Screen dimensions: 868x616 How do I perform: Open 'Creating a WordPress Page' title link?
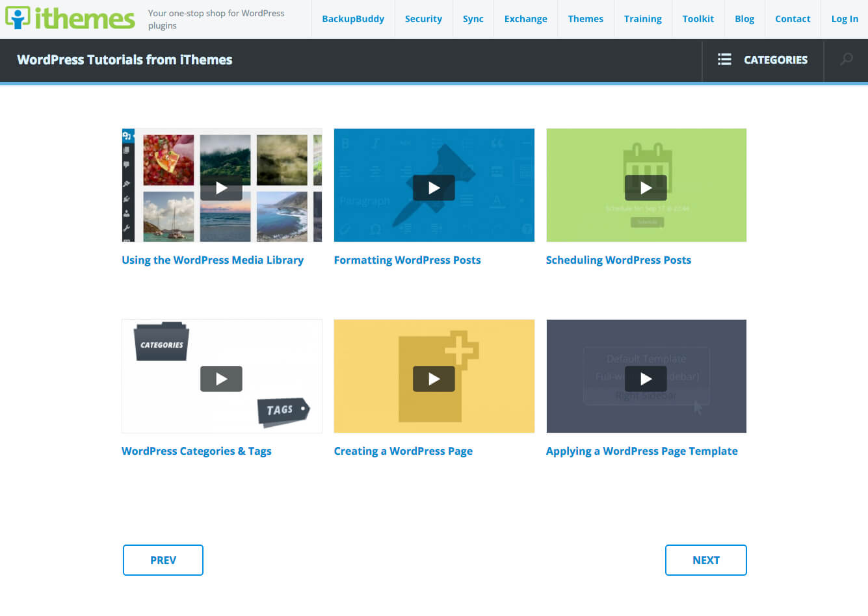tap(403, 451)
